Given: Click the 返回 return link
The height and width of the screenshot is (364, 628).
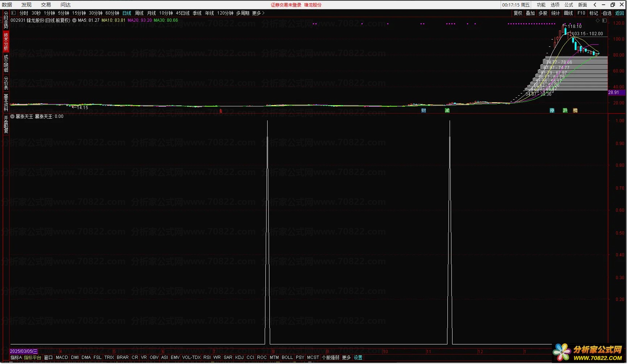Looking at the screenshot, I should click(x=620, y=13).
